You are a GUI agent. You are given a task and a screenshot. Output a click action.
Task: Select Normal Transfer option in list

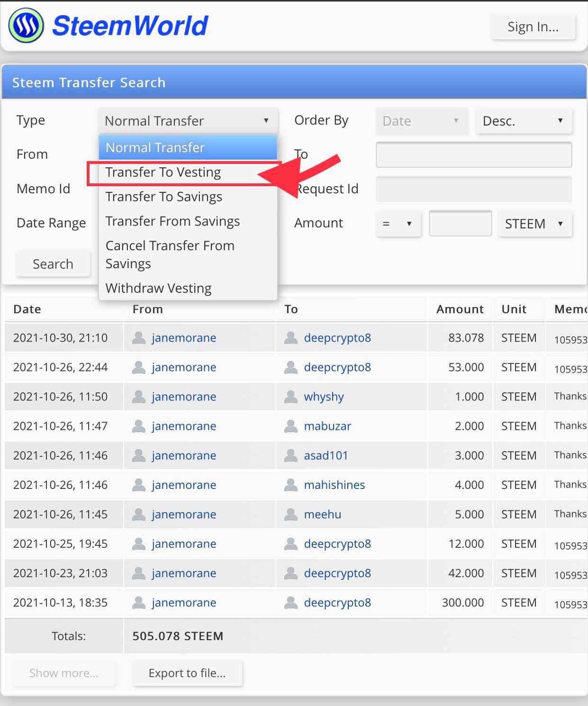click(188, 147)
